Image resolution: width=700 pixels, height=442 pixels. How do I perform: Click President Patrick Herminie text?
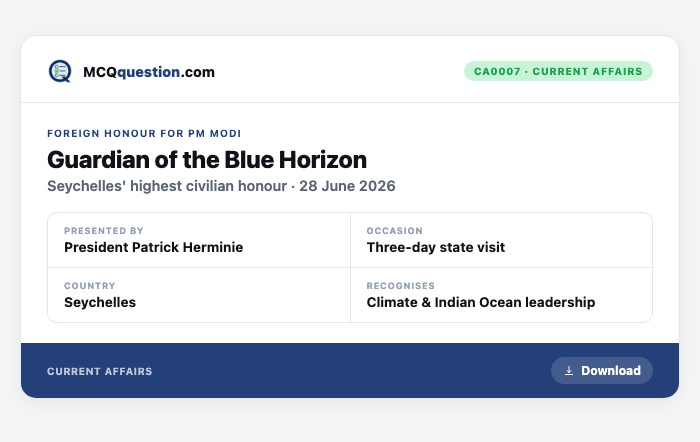(x=154, y=247)
